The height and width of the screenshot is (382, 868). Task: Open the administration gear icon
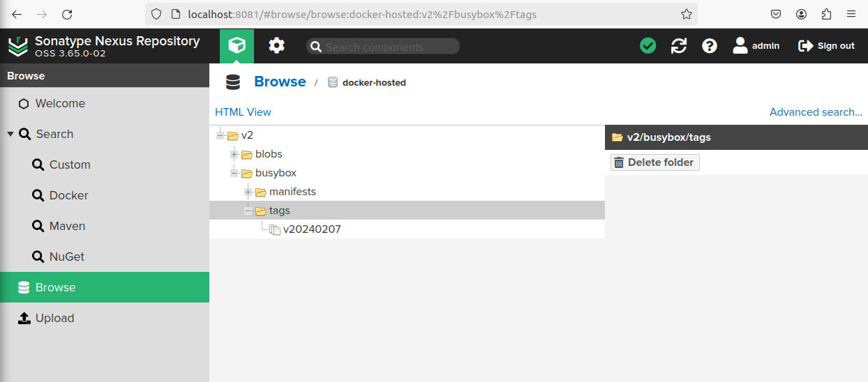pyautogui.click(x=277, y=46)
